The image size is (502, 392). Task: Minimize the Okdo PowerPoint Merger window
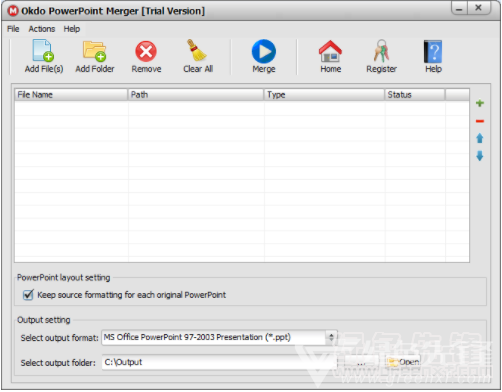point(459,8)
